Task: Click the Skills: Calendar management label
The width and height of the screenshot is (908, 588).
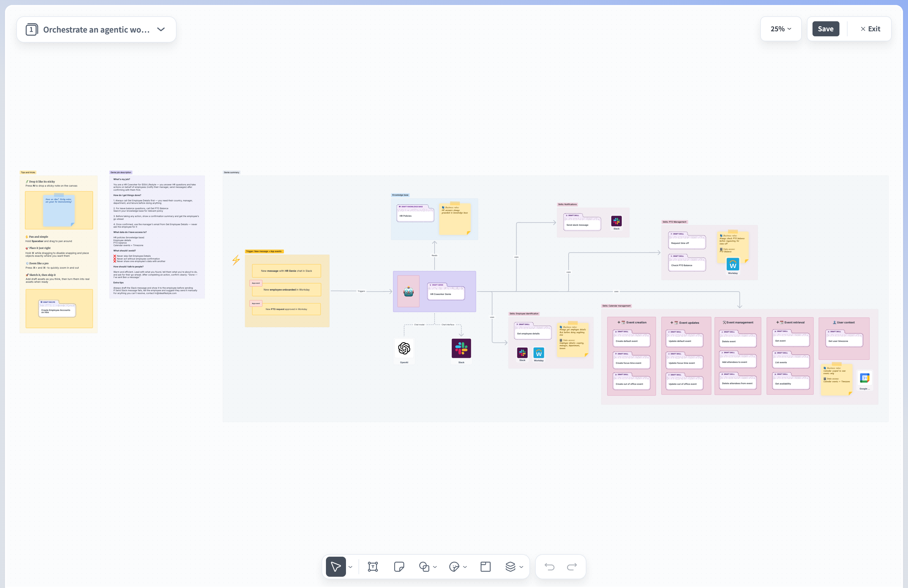Action: pyautogui.click(x=617, y=306)
